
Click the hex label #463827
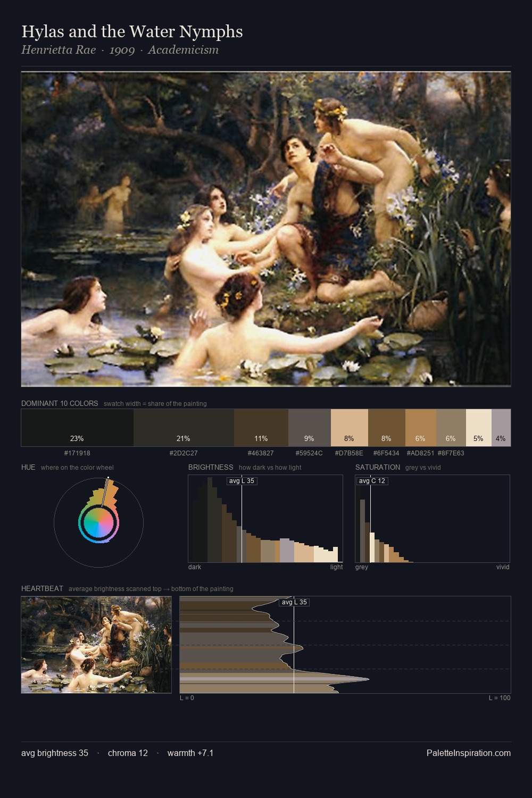261,453
